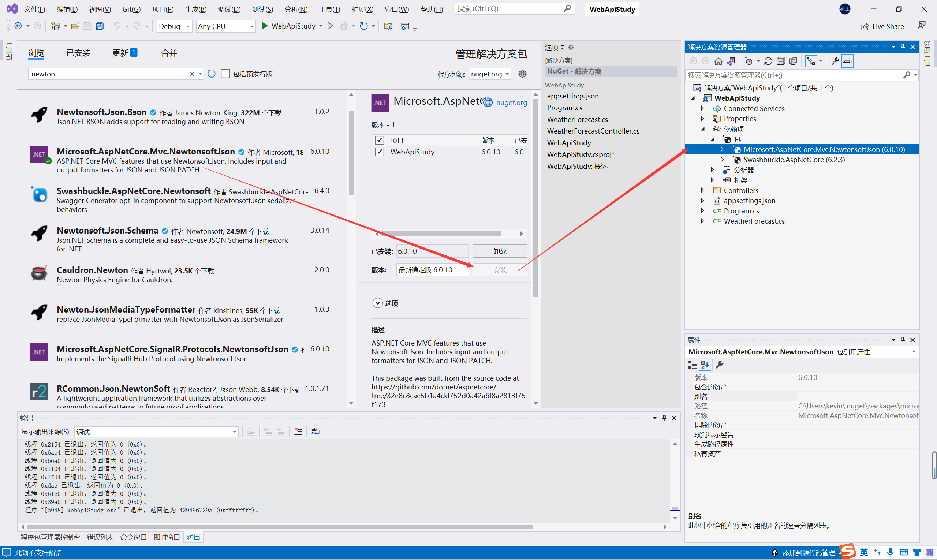This screenshot has width=937, height=560.
Task: Click the uninstall (卸载) button
Action: (x=499, y=251)
